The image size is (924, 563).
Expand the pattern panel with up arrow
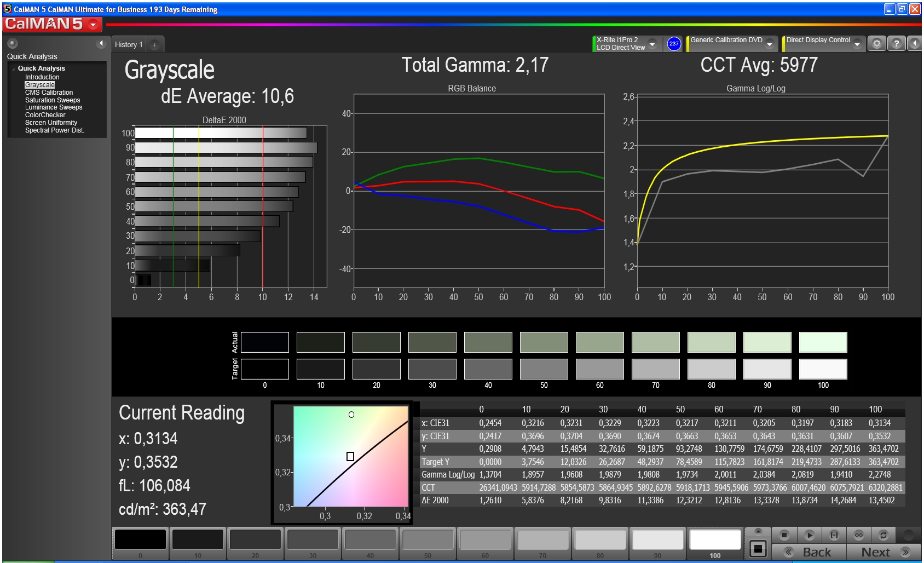[x=758, y=531]
